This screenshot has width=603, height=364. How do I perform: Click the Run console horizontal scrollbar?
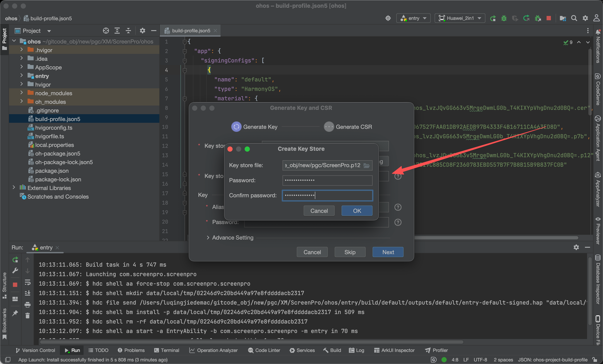(x=252, y=342)
